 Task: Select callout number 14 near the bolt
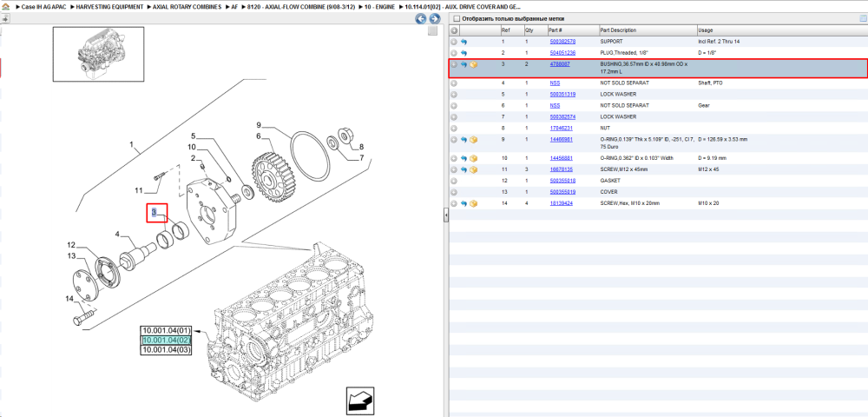(69, 299)
